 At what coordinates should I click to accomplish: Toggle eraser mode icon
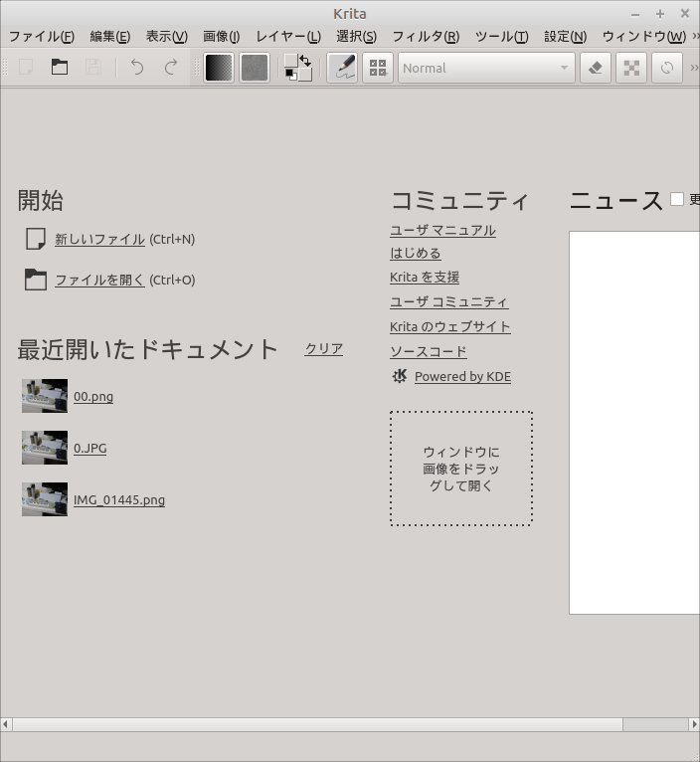click(x=596, y=68)
